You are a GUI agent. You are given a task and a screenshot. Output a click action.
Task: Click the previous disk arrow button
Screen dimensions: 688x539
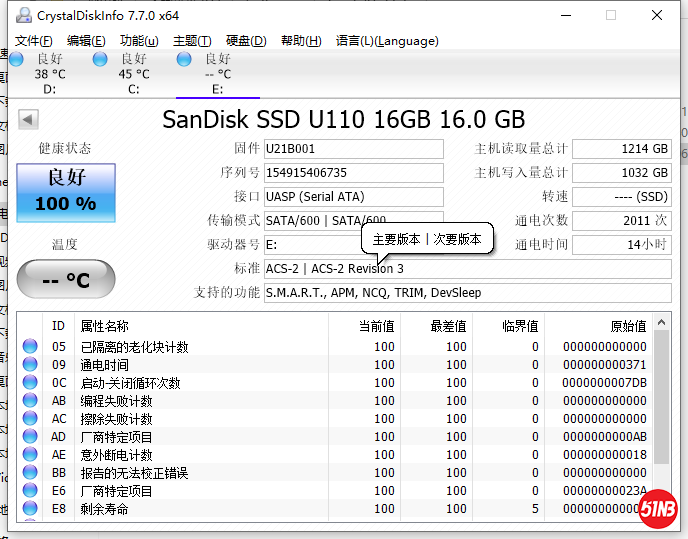28,120
